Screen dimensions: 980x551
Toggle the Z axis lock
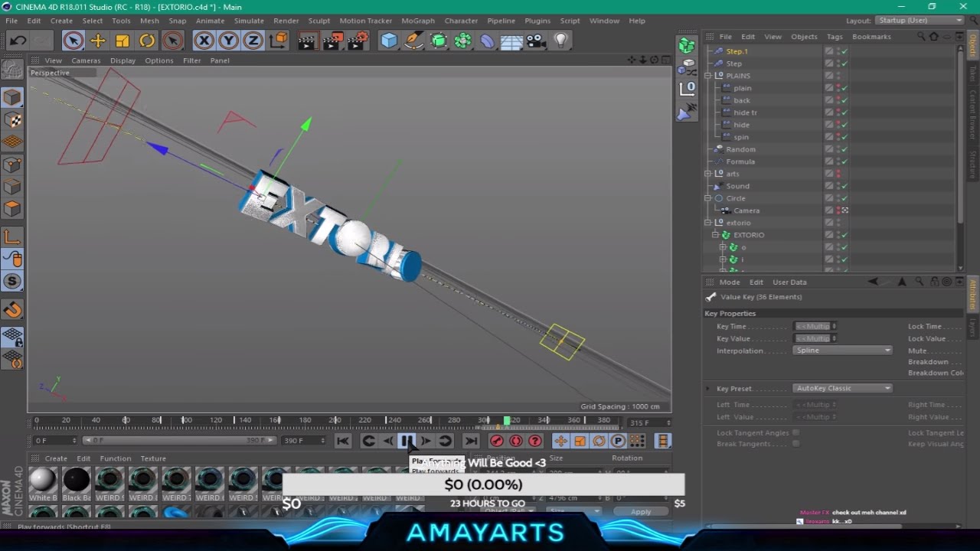253,41
